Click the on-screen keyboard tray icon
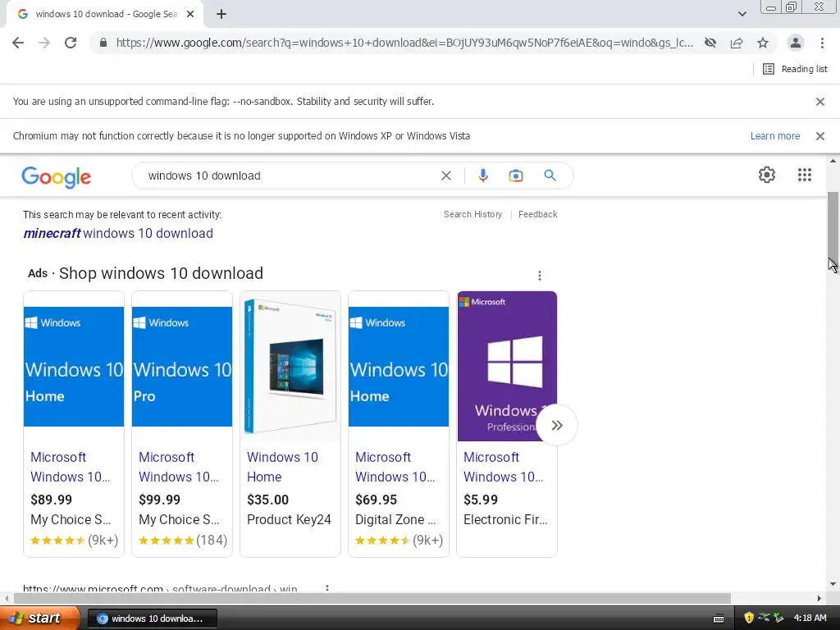This screenshot has height=630, width=840. tap(719, 619)
